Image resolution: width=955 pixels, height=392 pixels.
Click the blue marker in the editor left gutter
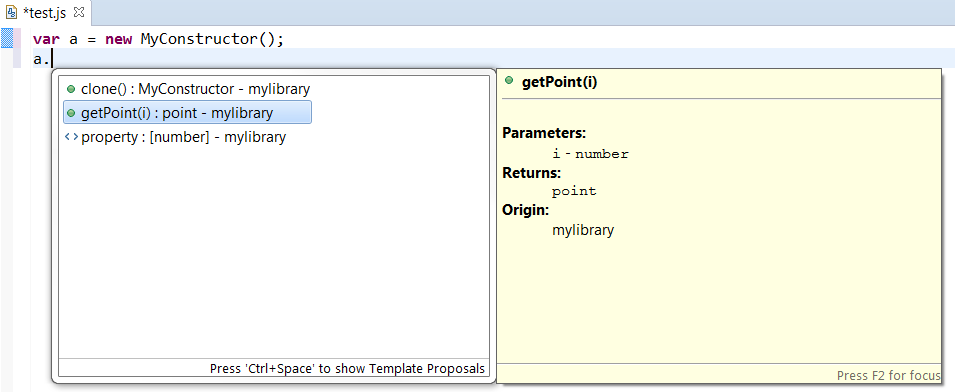coord(7,38)
